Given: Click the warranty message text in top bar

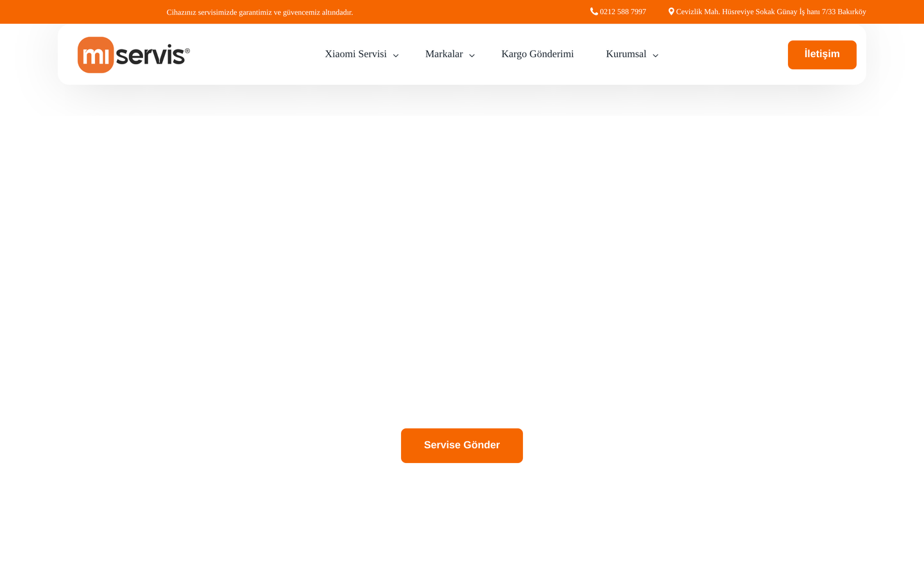Looking at the screenshot, I should 260,12.
